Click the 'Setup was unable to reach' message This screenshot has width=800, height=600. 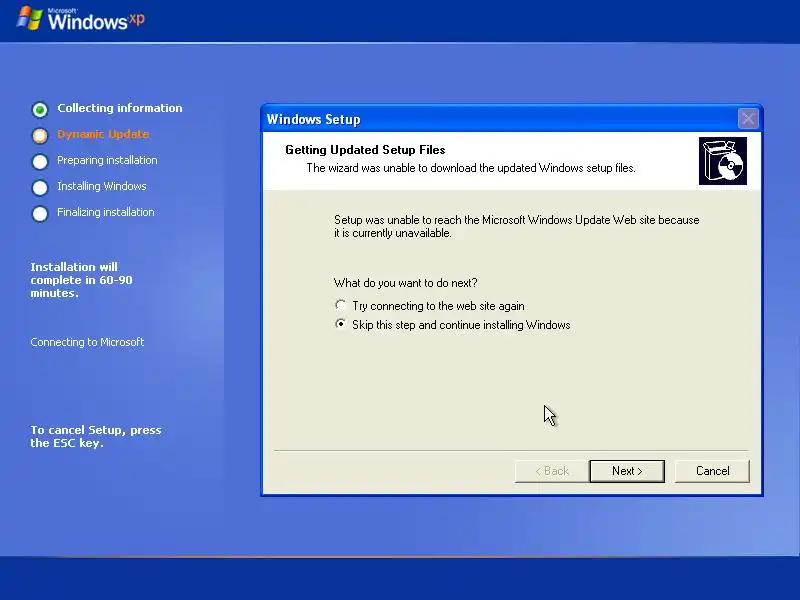tap(516, 226)
